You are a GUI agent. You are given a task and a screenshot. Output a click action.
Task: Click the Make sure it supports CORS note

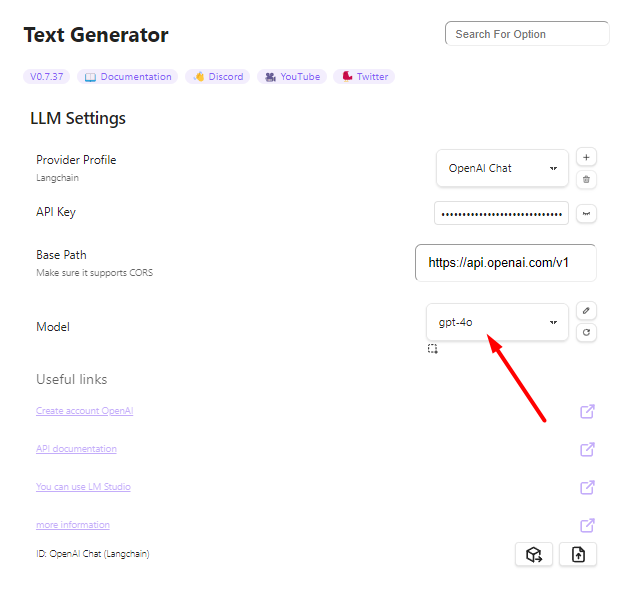[x=95, y=273]
